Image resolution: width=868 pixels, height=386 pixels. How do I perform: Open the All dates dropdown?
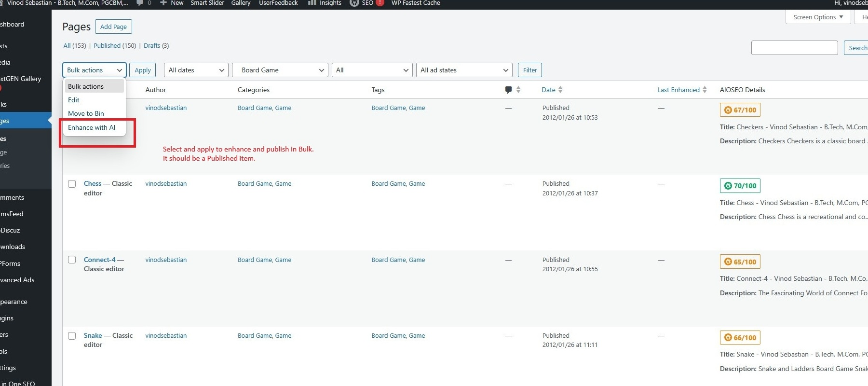196,70
